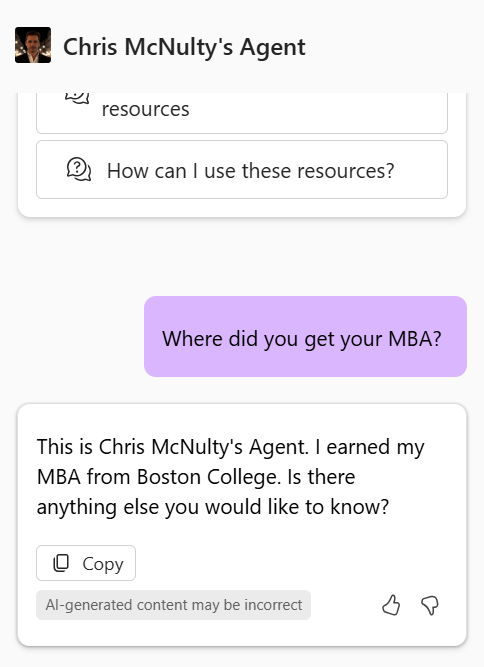Screen dimensions: 484x667
Task: Like the response with thumbs up
Action: point(391,605)
